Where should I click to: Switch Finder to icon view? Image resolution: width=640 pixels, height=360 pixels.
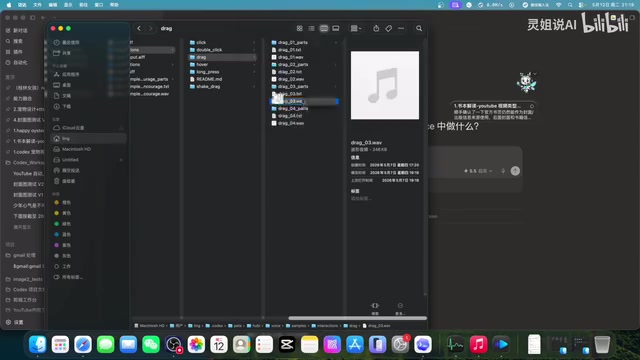point(300,28)
